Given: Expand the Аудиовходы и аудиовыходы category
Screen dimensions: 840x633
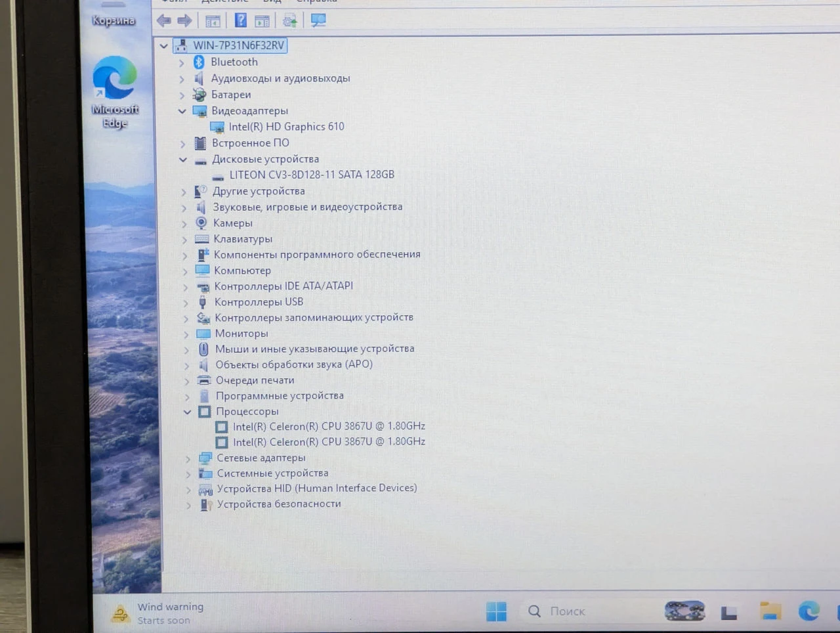Looking at the screenshot, I should coord(182,79).
